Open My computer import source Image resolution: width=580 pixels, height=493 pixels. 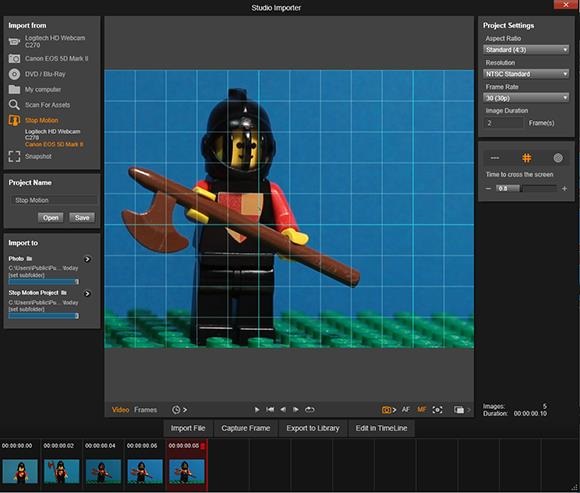coord(35,90)
